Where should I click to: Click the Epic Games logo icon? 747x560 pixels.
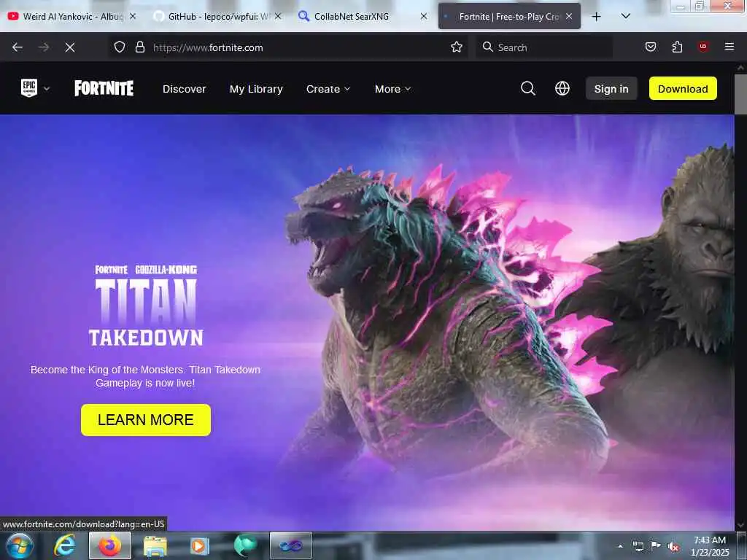tap(29, 88)
